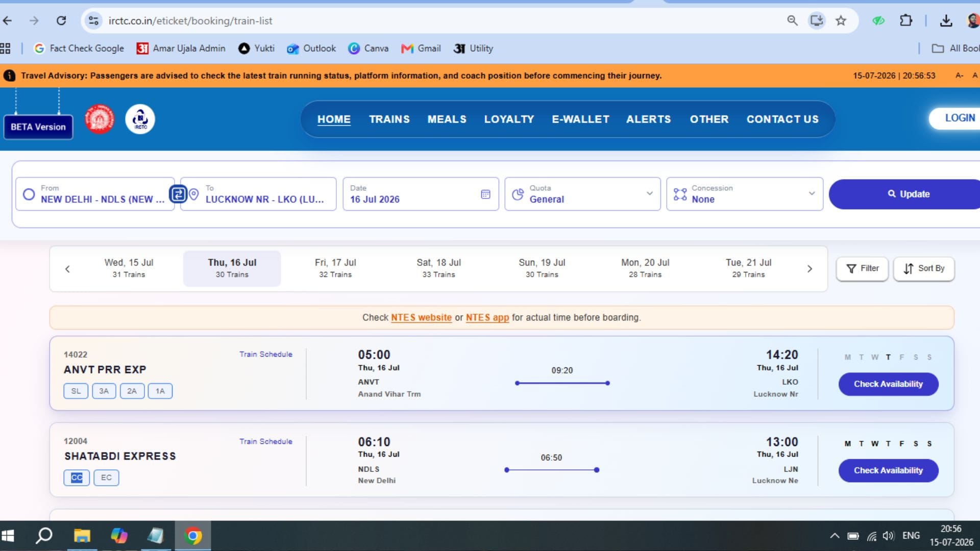
Task: Select the Sun, 19 Jul date tab
Action: [542, 268]
